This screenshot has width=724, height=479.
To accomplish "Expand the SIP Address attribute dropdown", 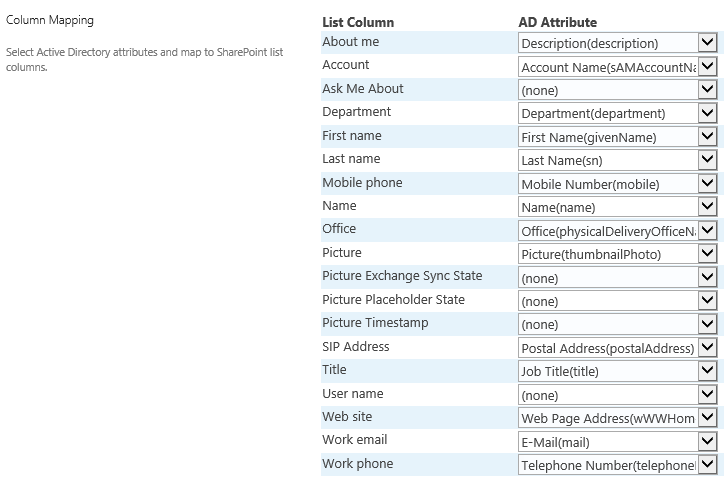I will click(708, 348).
